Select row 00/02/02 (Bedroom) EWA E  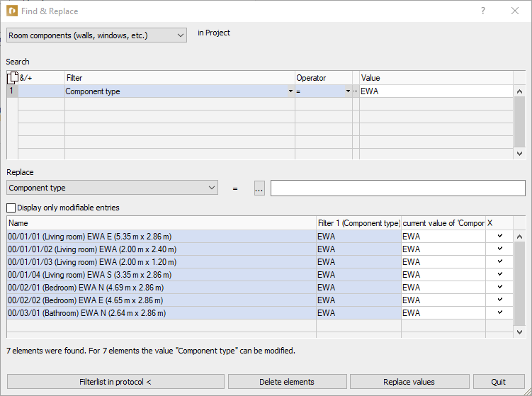162,300
